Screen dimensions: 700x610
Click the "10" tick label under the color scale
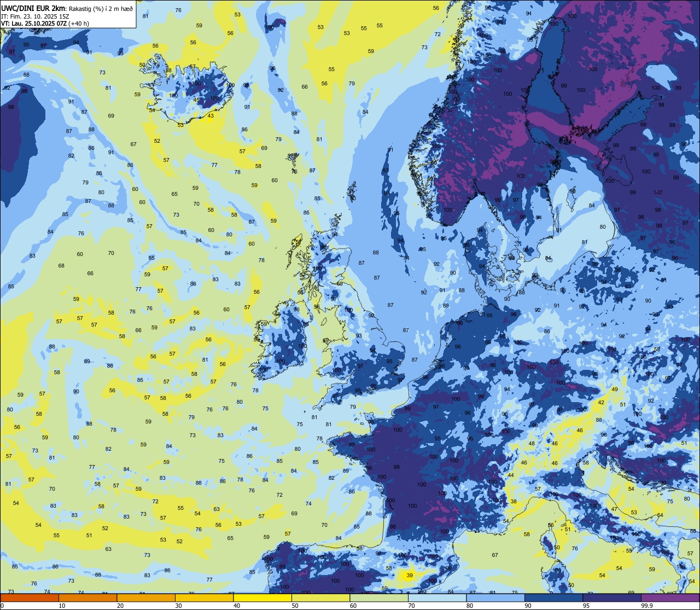(x=62, y=605)
